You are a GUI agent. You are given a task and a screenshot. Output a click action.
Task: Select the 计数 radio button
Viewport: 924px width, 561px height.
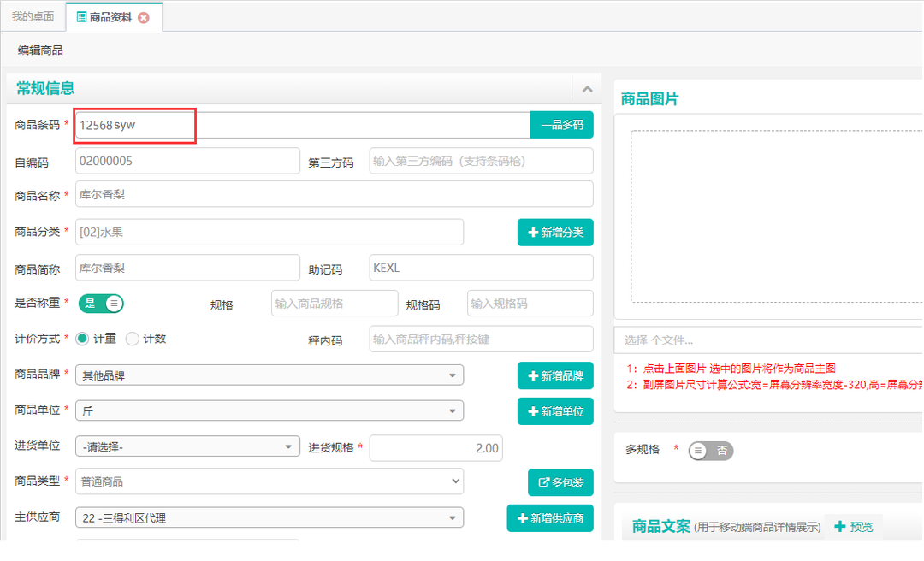click(x=133, y=339)
